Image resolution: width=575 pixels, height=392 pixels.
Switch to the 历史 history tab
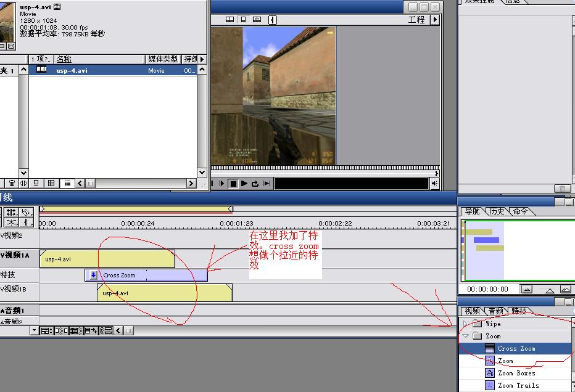pos(497,211)
